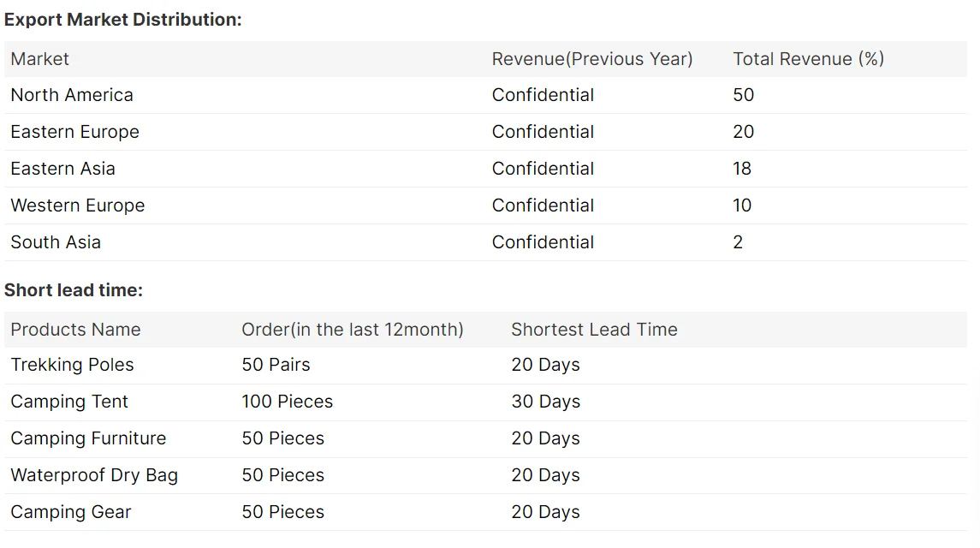Click the Order(in the last 12month) header
The height and width of the screenshot is (548, 980).
tap(352, 330)
